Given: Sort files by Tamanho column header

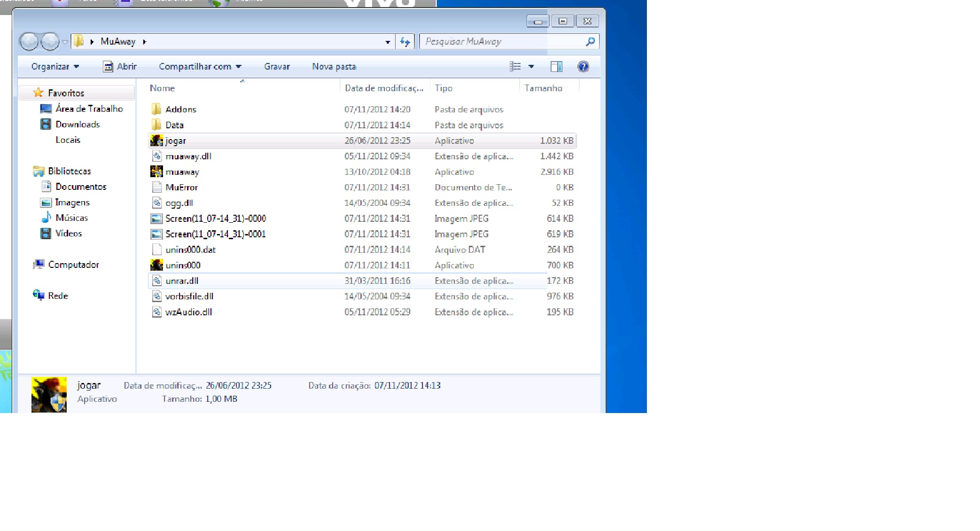Looking at the screenshot, I should pyautogui.click(x=543, y=88).
